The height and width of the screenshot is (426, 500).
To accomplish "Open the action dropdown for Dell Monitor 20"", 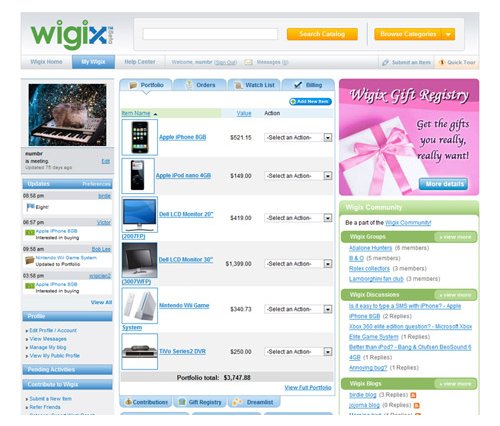I will (x=298, y=218).
